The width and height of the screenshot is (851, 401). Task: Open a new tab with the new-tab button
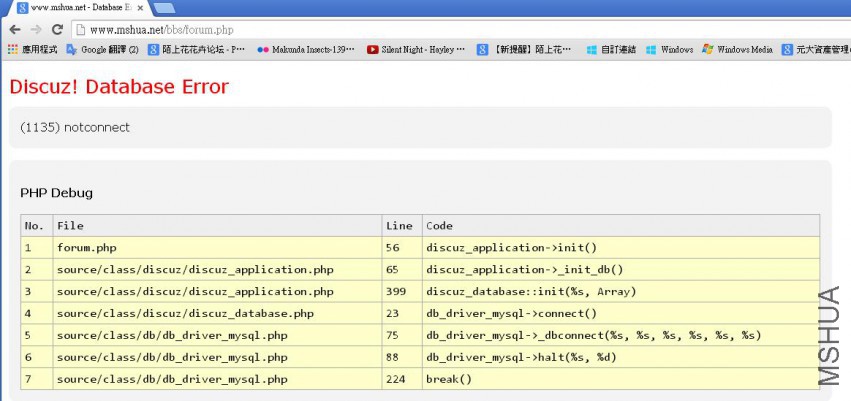pos(164,8)
